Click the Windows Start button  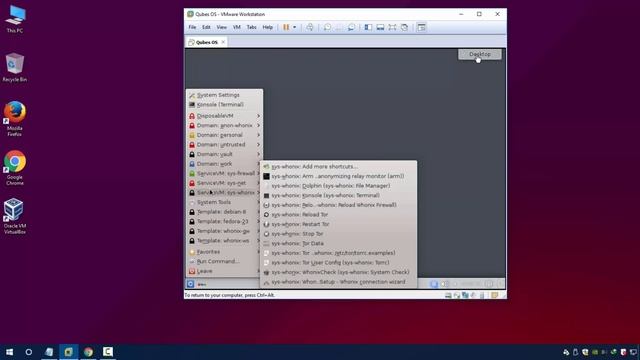[9, 352]
